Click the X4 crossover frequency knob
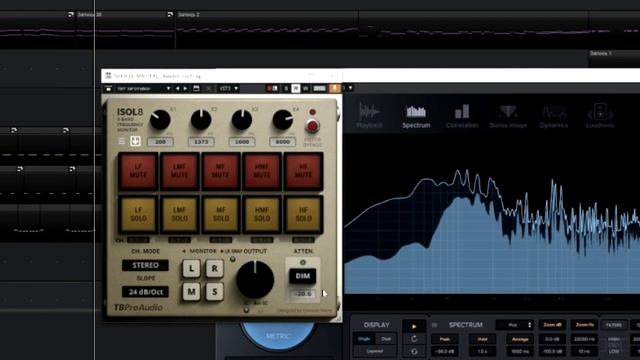The width and height of the screenshot is (640, 360). (282, 120)
